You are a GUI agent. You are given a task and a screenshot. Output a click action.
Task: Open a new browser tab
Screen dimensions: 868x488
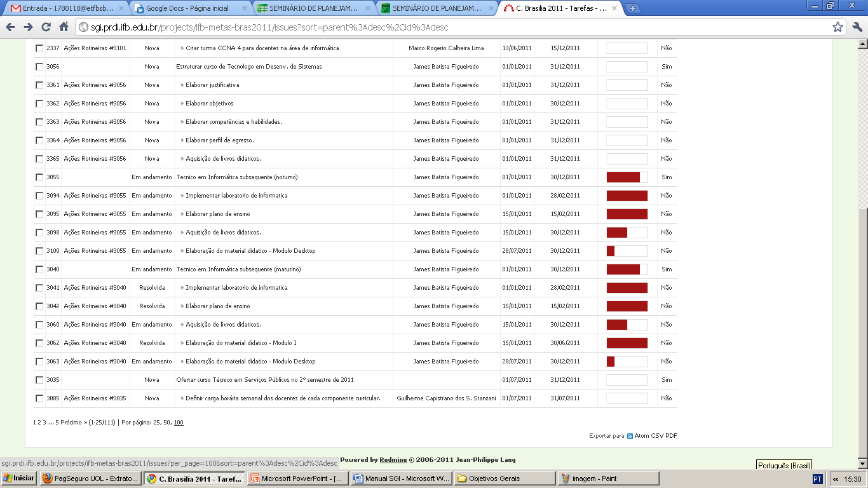pos(633,8)
